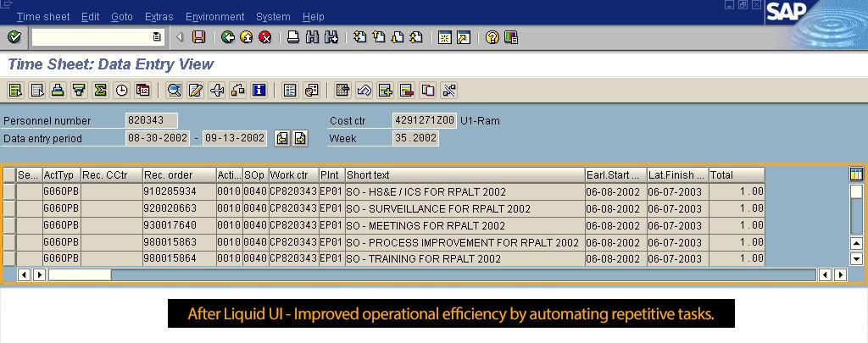Click the Print icon in toolbar
This screenshot has height=343, width=868.
293,37
